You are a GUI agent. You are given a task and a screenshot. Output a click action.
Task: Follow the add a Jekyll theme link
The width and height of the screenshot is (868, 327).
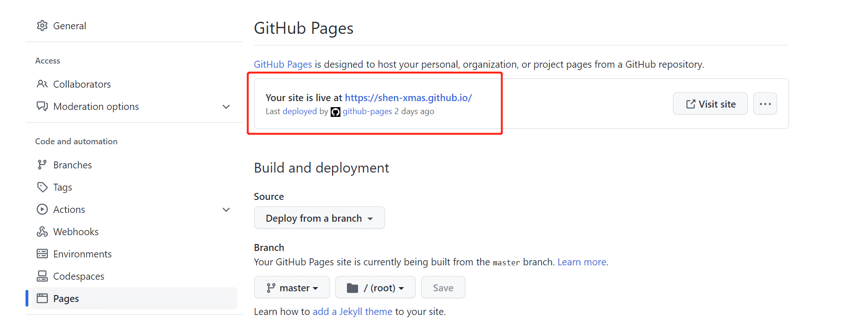(352, 312)
